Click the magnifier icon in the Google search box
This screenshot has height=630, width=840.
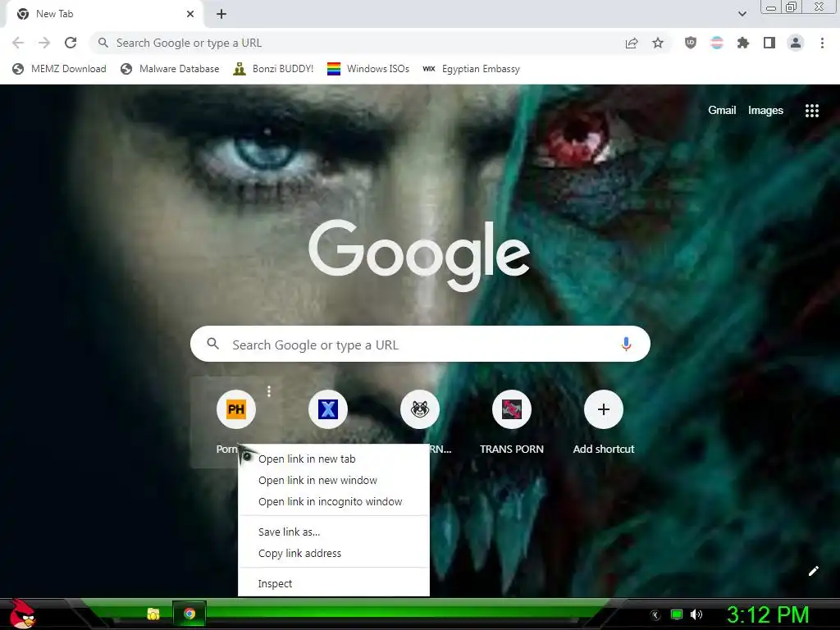213,344
